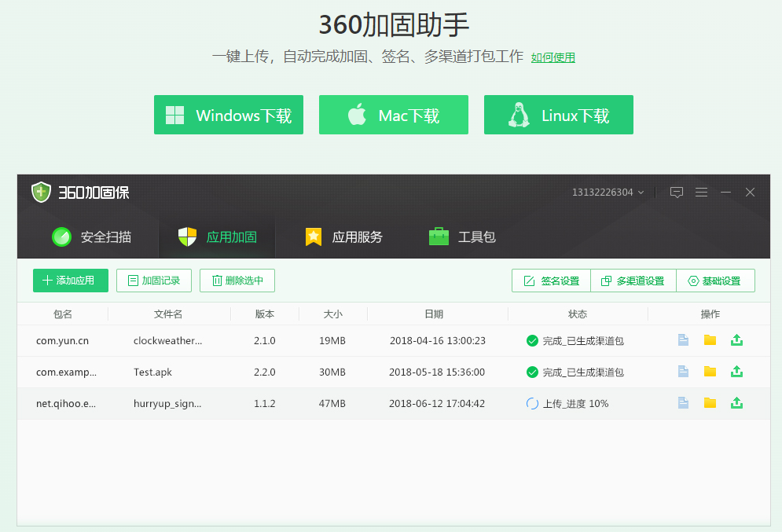Image resolution: width=782 pixels, height=532 pixels.
Task: Click the 文件名 column header
Action: coord(168,314)
